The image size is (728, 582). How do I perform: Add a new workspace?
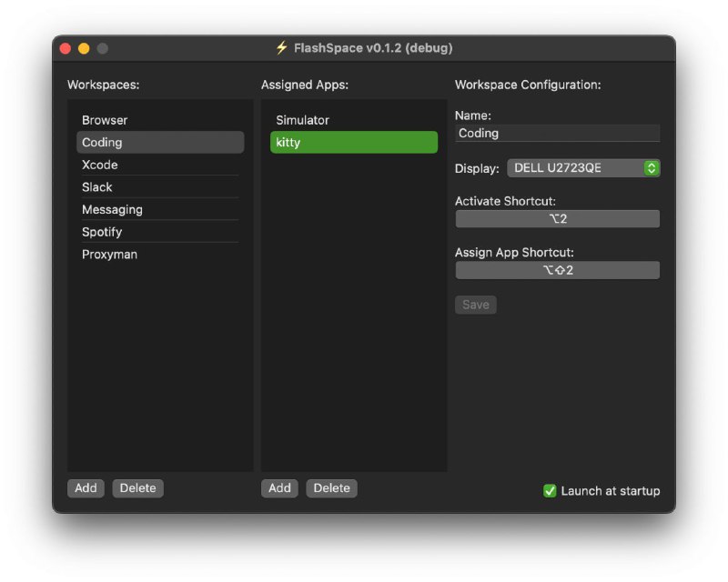pos(86,488)
